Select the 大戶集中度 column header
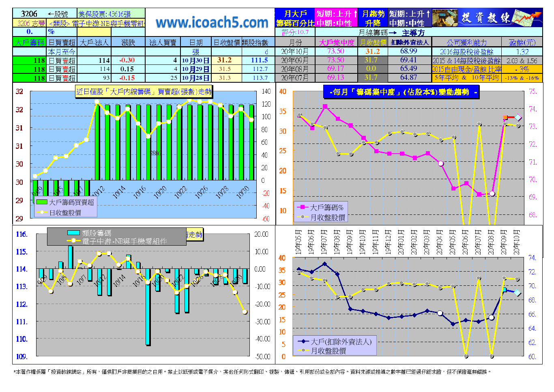Image resolution: width=554 pixels, height=392 pixels. (337, 42)
